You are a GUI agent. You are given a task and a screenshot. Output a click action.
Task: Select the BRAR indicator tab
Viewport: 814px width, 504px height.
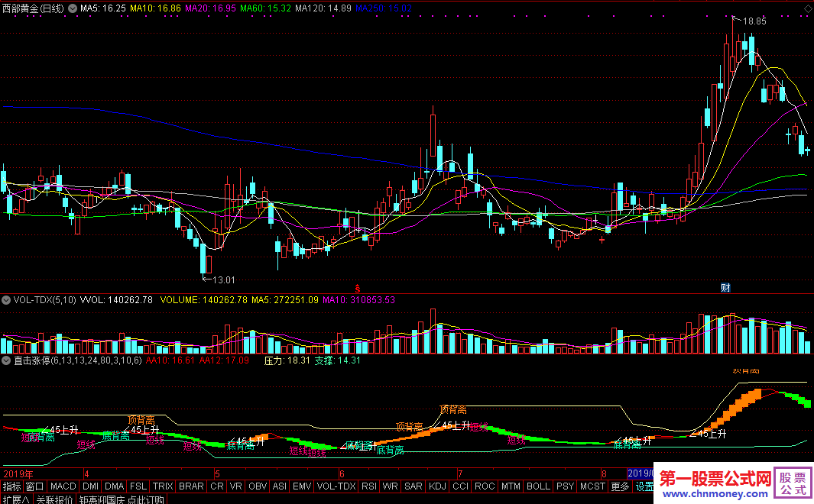[191, 486]
